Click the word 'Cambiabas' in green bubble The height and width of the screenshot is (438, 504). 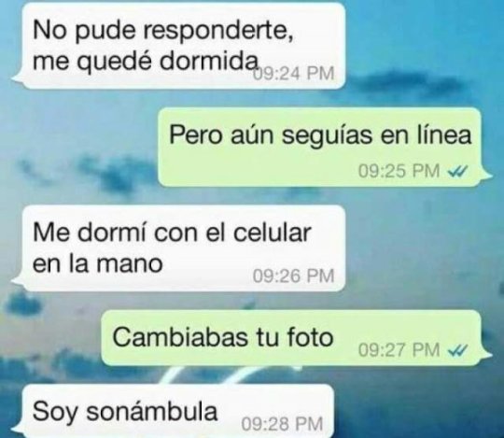point(181,337)
